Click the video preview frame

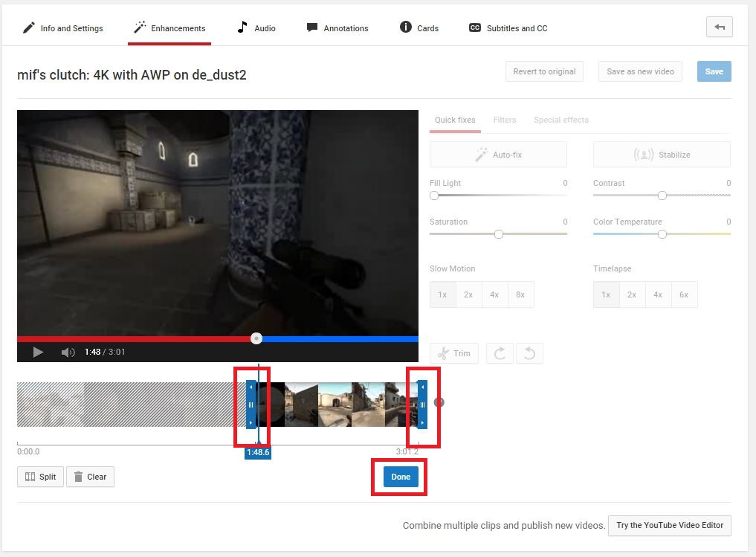tap(218, 222)
